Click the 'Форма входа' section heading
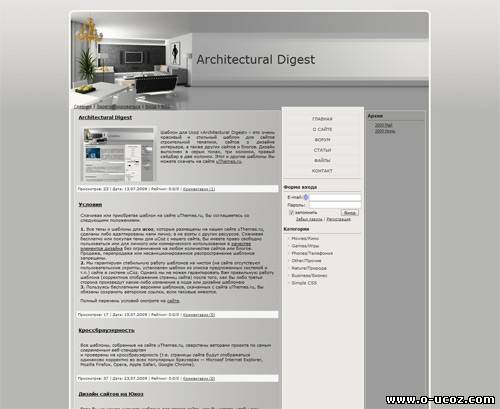The width and height of the screenshot is (500, 409). (300, 187)
